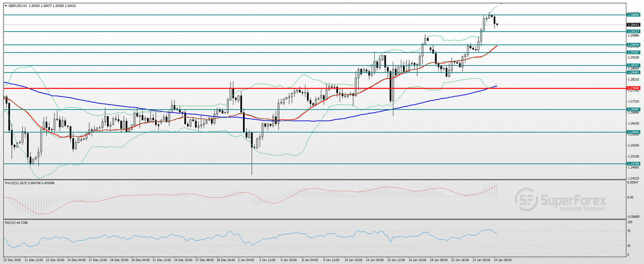The image size is (644, 264).
Task: Click the GBPUSD,H4 symbol title text
Action: tap(19, 6)
